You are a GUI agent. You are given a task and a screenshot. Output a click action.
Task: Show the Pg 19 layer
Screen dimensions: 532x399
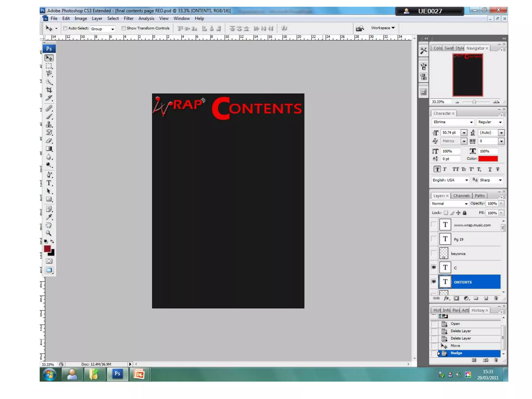coord(434,239)
